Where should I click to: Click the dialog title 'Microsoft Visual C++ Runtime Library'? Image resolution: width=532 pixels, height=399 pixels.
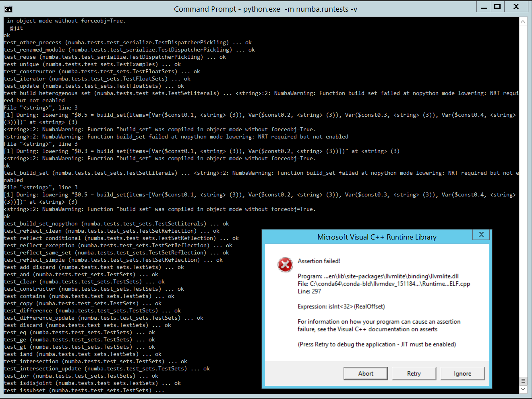[377, 237]
